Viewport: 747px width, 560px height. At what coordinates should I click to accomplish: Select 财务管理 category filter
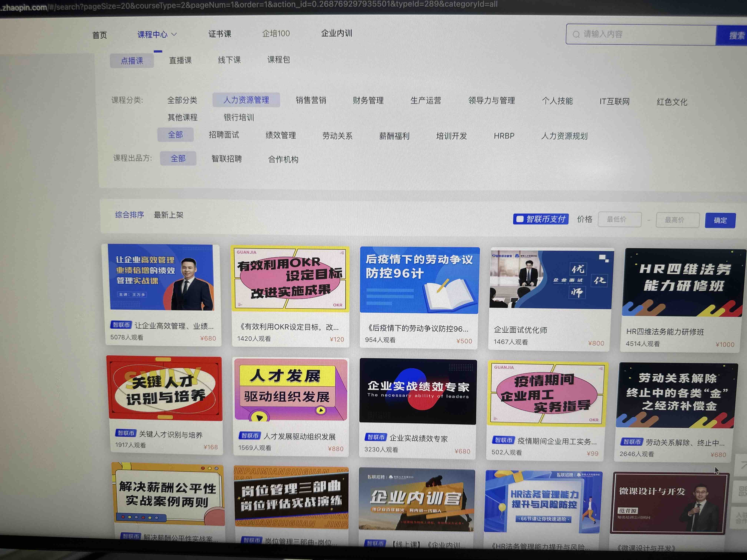368,101
